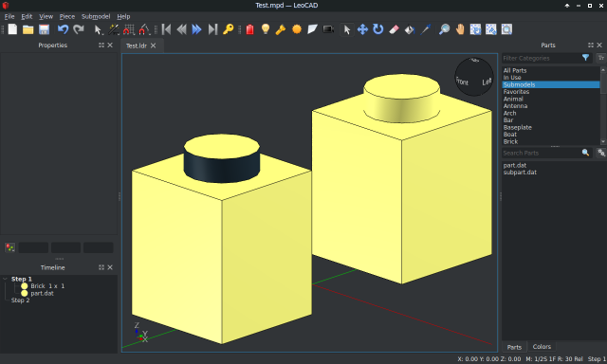The image size is (607, 364).
Task: Activate the Zoom magnifier tool
Action: [445, 29]
